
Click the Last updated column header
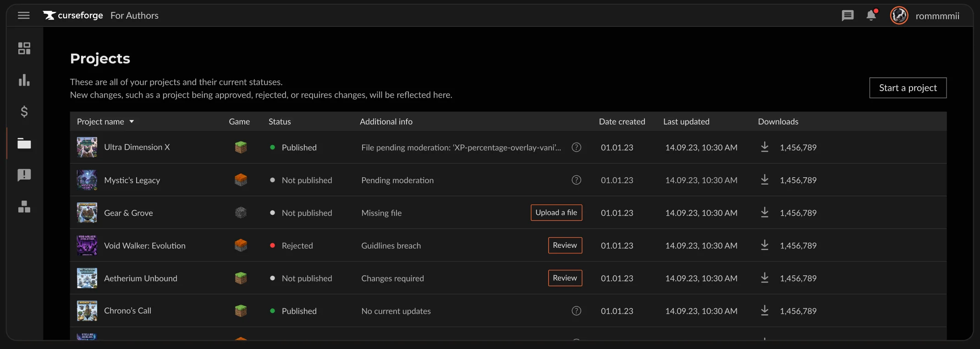click(x=686, y=121)
